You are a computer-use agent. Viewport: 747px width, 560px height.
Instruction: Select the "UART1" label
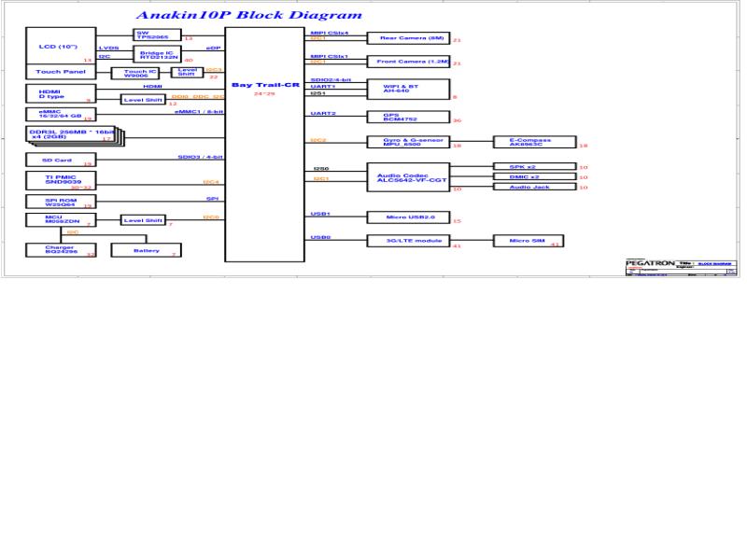(323, 86)
